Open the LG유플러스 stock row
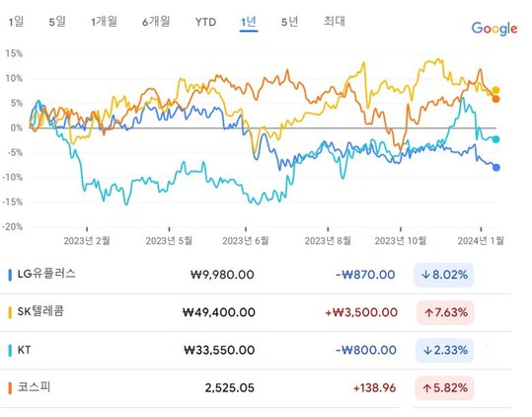 255,275
